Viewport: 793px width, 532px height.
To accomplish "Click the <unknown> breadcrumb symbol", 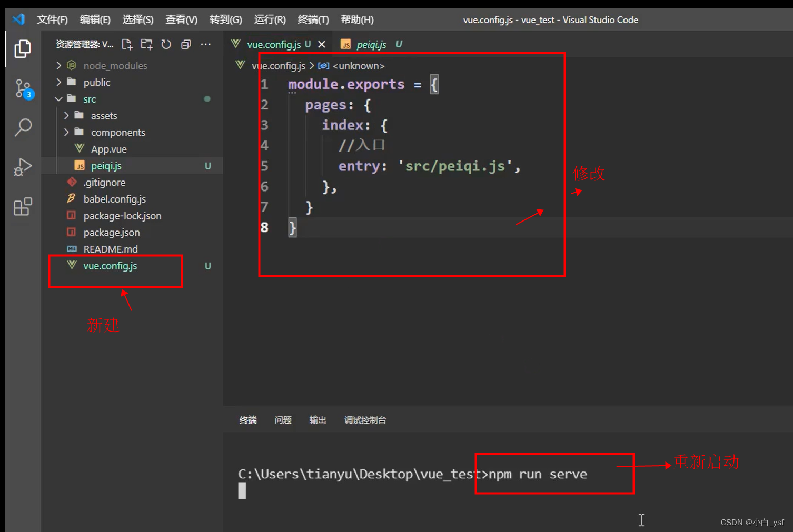I will point(358,66).
